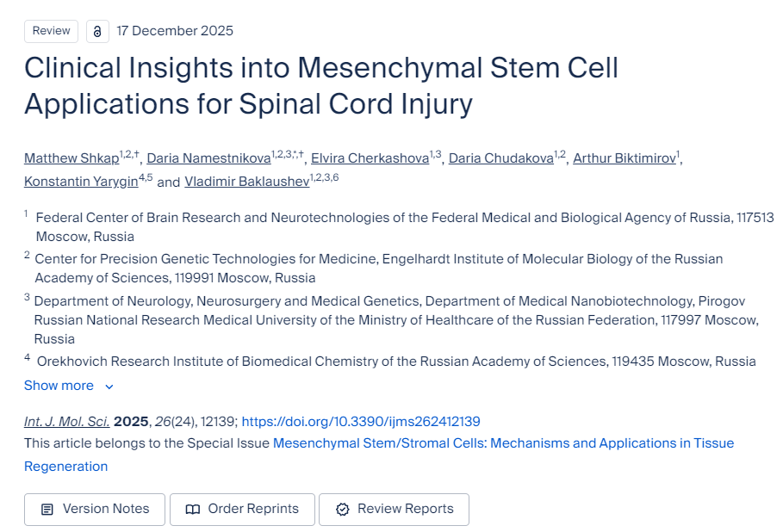
Task: Open author Matthew Shkap's profile
Action: (x=71, y=158)
